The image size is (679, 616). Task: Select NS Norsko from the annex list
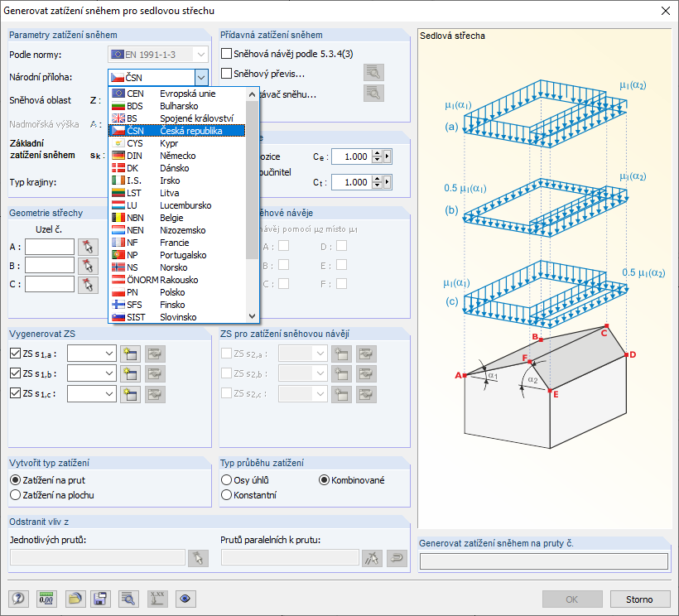[177, 267]
